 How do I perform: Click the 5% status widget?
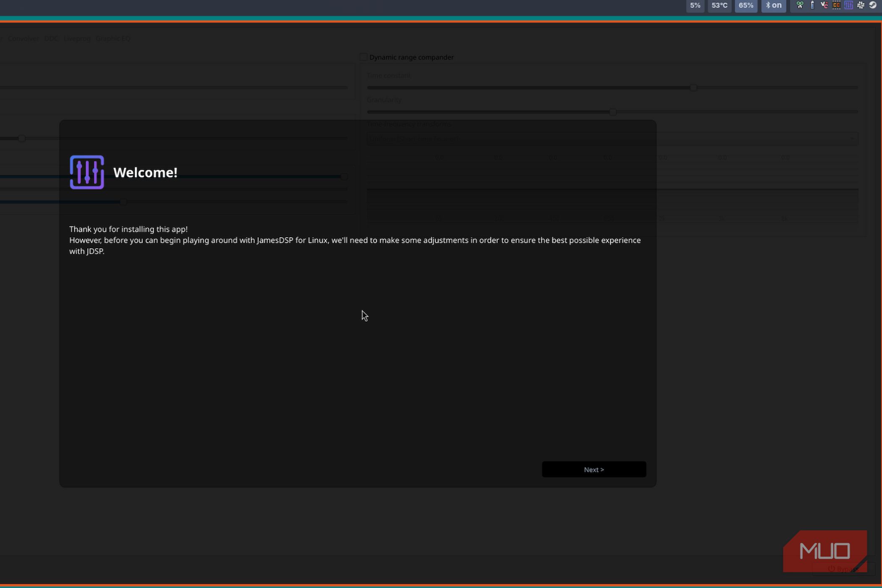(695, 5)
